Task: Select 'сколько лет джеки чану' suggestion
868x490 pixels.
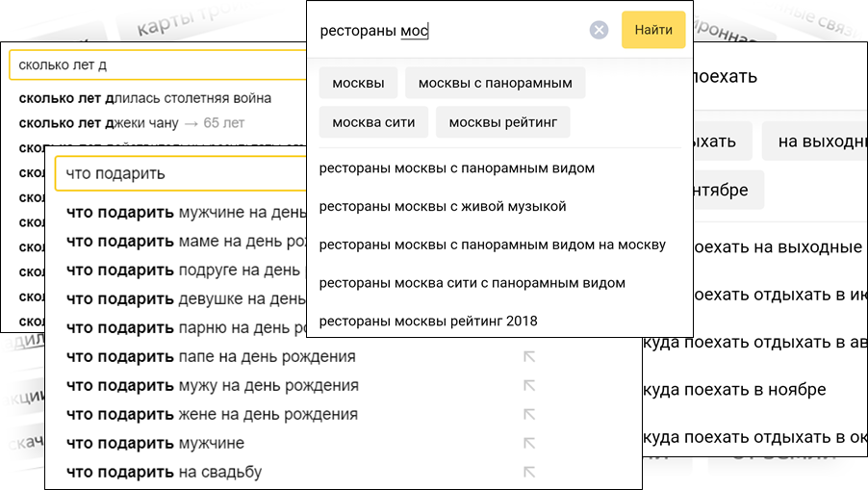Action: [x=132, y=123]
